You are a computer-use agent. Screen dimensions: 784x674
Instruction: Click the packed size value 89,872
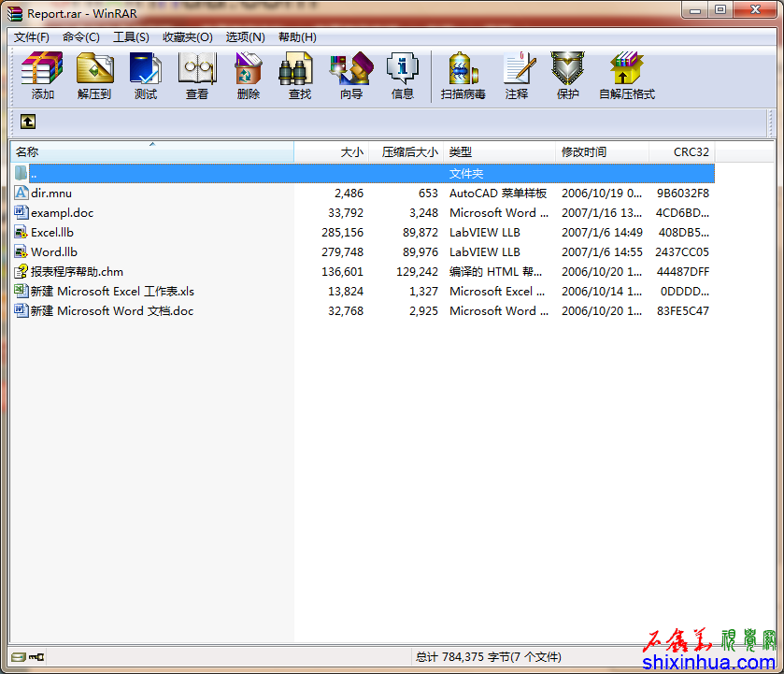click(x=421, y=232)
